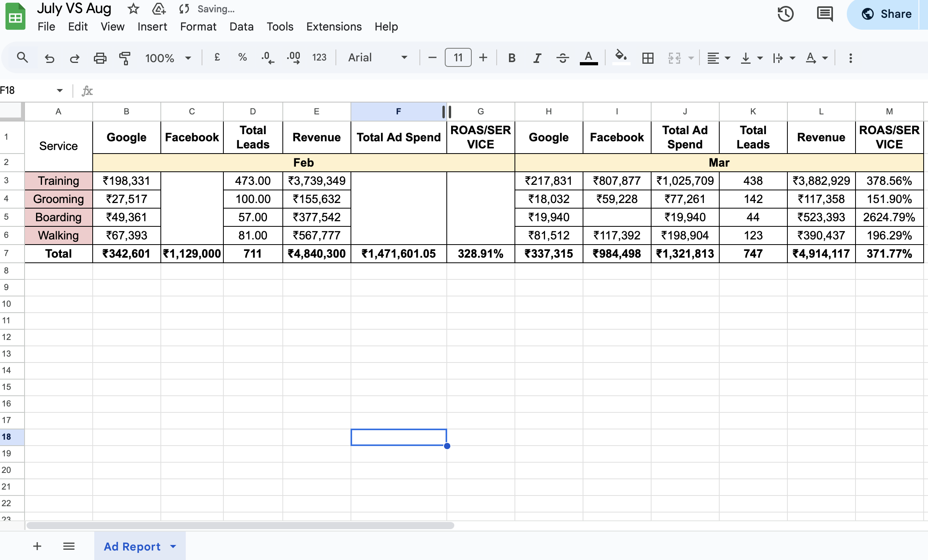The width and height of the screenshot is (928, 560).
Task: Open the Ad Report sheet tab arrow
Action: [173, 547]
